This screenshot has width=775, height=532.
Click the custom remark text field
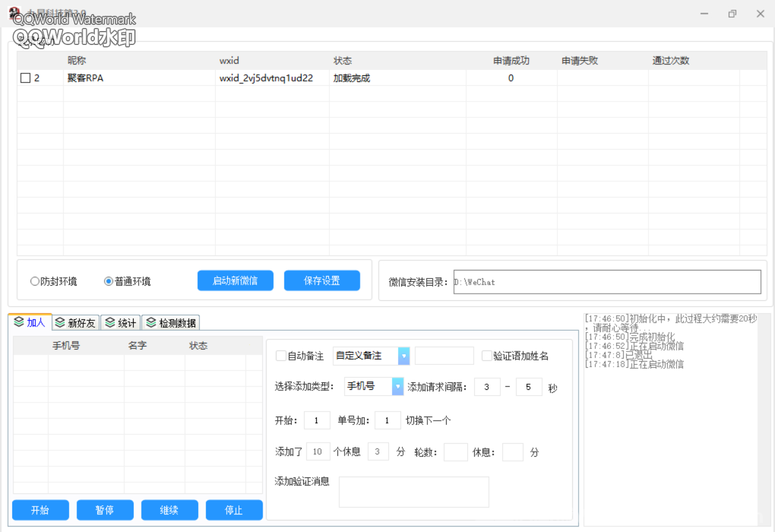444,356
